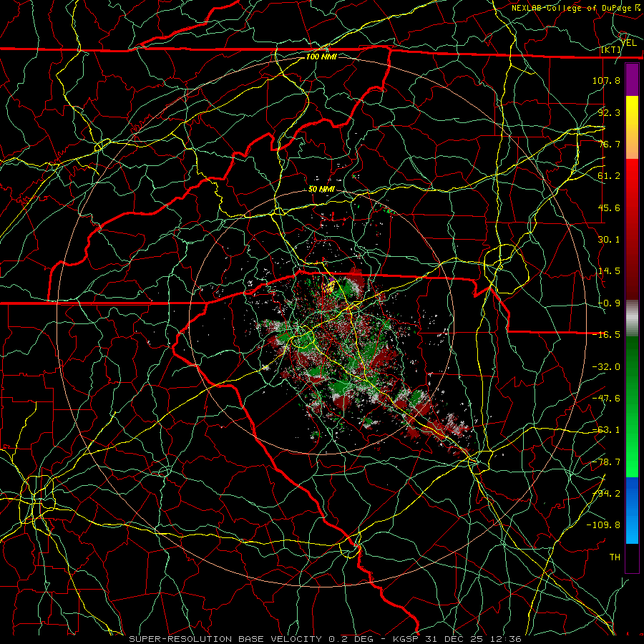Click the VEL product label
Image resolution: width=644 pixels, height=644 pixels.
click(x=629, y=42)
